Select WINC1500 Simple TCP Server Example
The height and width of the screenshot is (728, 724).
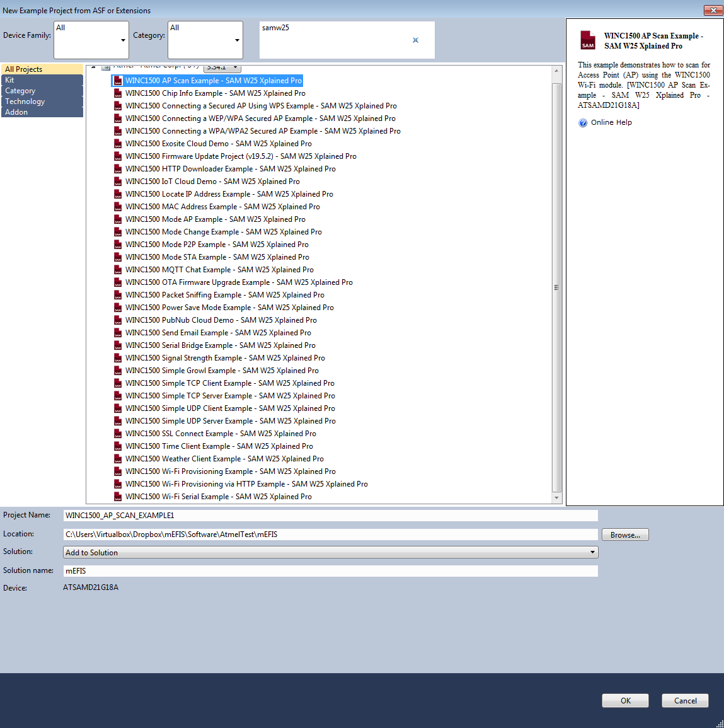tap(230, 396)
